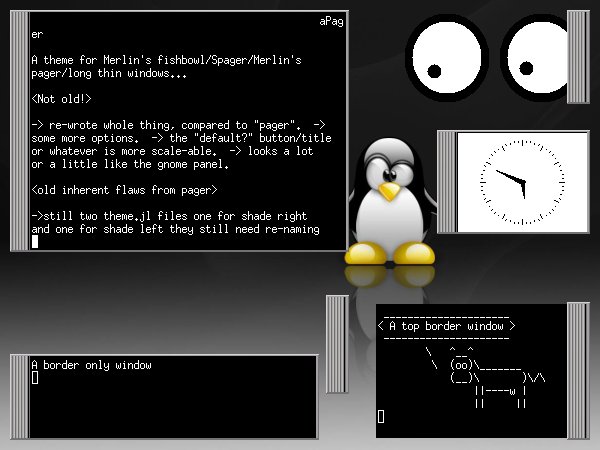Screen dimensions: 600x450
Task: Click the line starting "A theme for Merlin's fishbowl"
Action: [166, 60]
